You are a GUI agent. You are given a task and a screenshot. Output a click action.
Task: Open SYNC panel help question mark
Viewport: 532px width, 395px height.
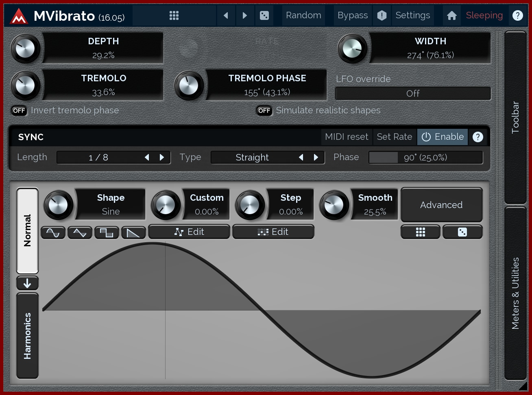pos(478,137)
